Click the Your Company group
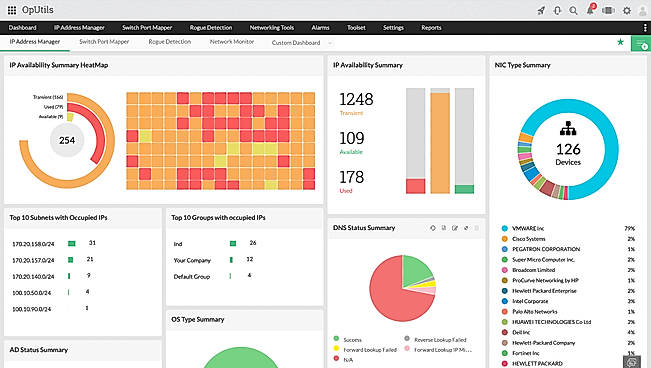The height and width of the screenshot is (368, 651). (192, 260)
